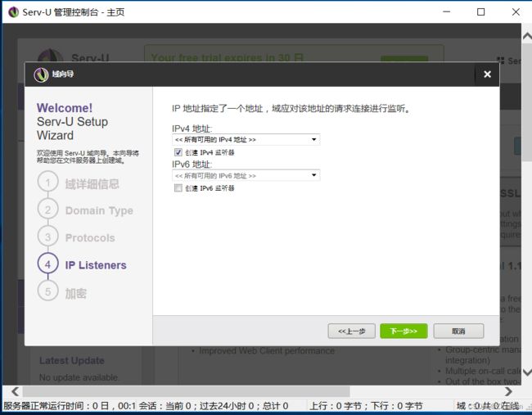532x415 pixels.
Task: Click the green 下一步>> next button
Action: click(x=404, y=331)
